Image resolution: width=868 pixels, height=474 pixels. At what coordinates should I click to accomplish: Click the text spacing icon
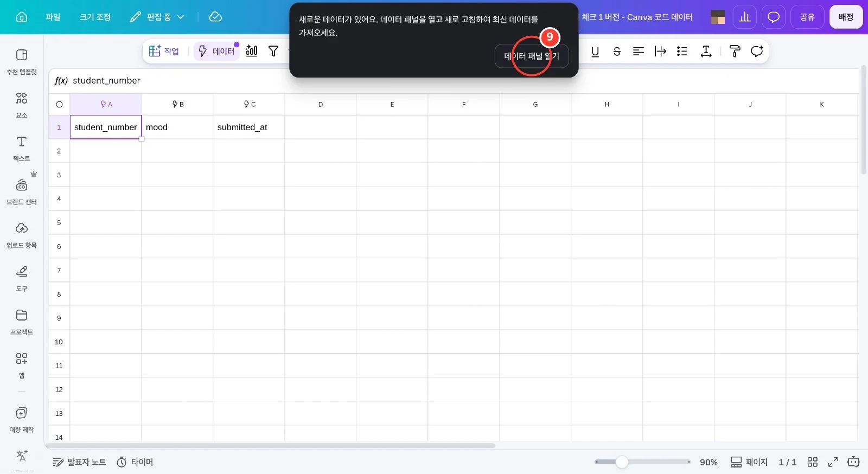706,51
